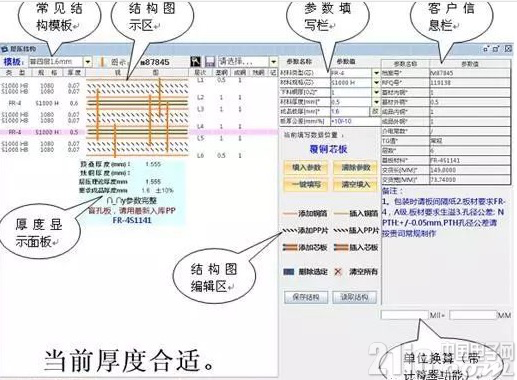517x380 pixels.
Task: Click 添加铜箔 to add copper foil
Action: click(305, 213)
